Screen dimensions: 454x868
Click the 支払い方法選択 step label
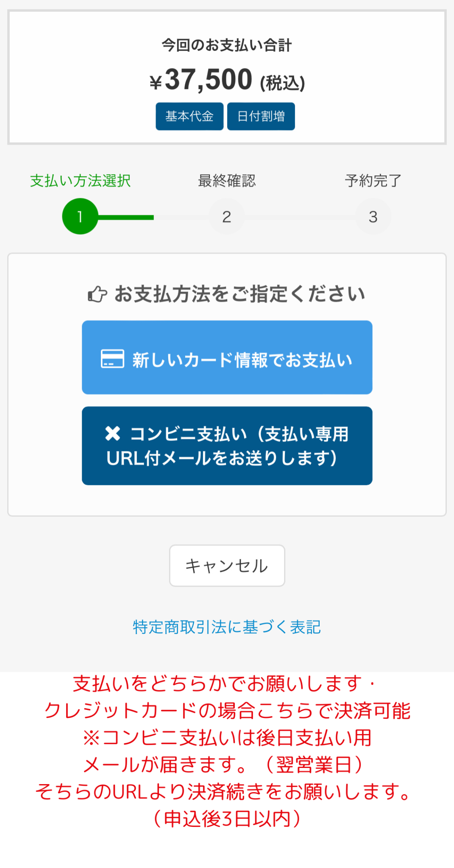tap(80, 181)
